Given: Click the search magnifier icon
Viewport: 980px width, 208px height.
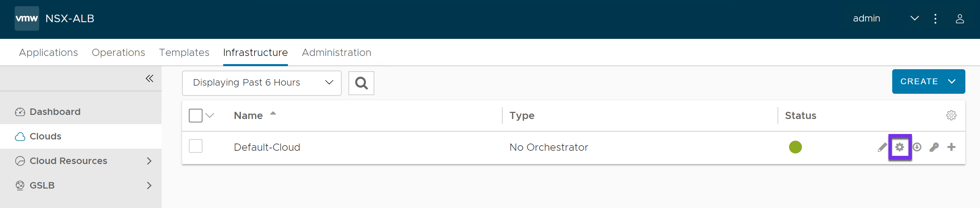Looking at the screenshot, I should pyautogui.click(x=361, y=83).
